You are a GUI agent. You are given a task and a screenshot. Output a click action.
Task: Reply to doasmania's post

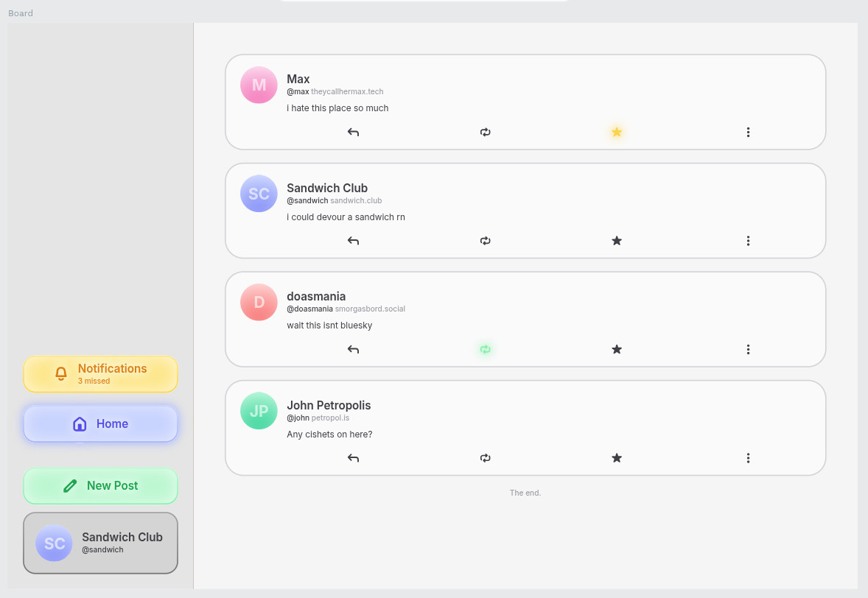(353, 350)
